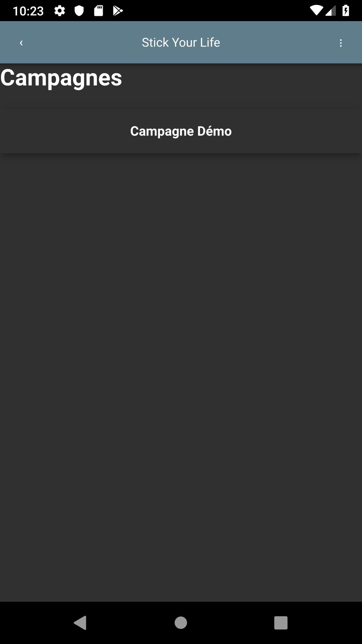This screenshot has width=362, height=644.
Task: Open the Campagne Démo campaign
Action: tap(181, 131)
